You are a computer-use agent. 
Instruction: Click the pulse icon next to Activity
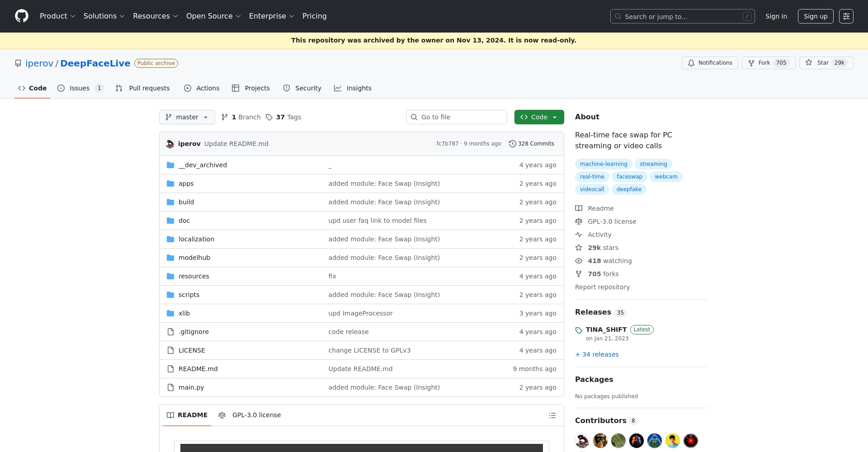(x=579, y=235)
